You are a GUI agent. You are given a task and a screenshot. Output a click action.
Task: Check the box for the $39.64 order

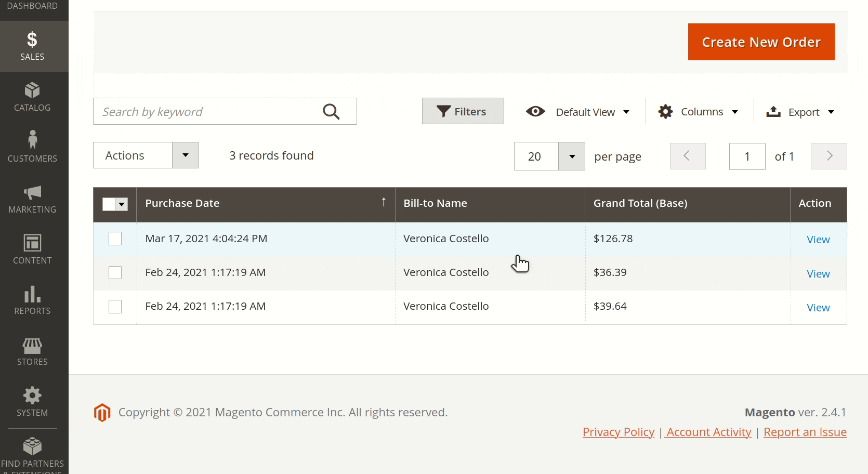point(115,307)
